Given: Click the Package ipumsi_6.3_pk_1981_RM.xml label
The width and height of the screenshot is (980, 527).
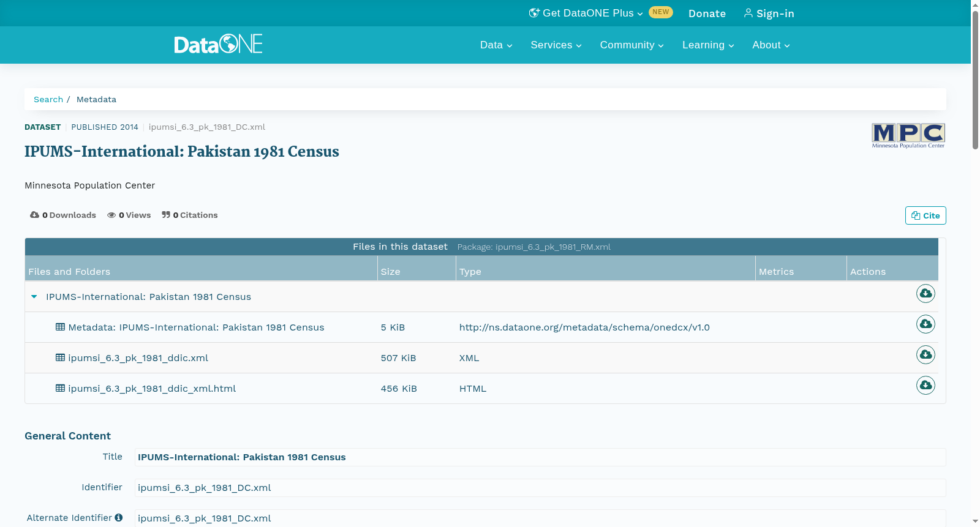Looking at the screenshot, I should point(534,247).
